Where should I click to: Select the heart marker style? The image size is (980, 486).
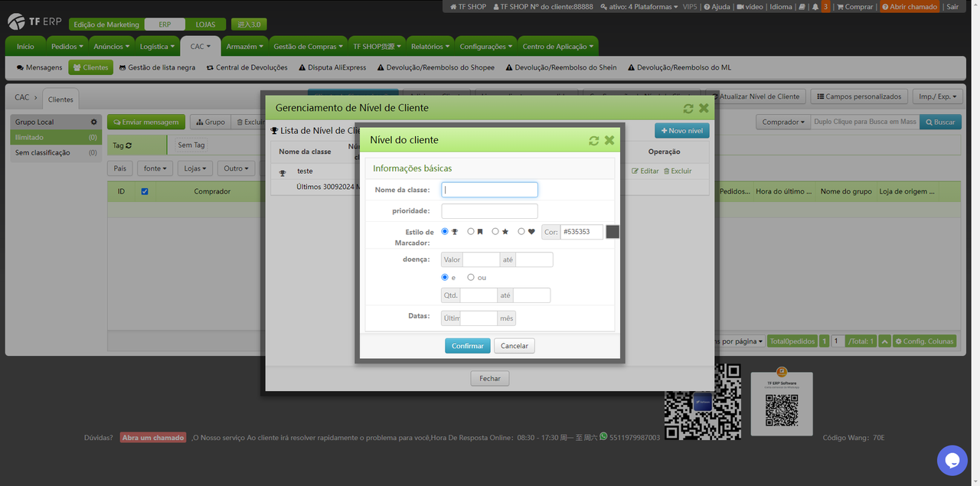522,231
